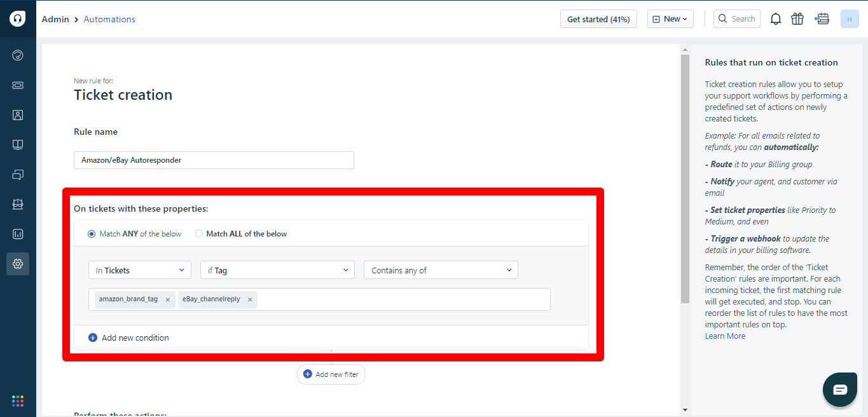Remove the amazon_brand_tag tag
The width and height of the screenshot is (868, 417).
pyautogui.click(x=168, y=300)
